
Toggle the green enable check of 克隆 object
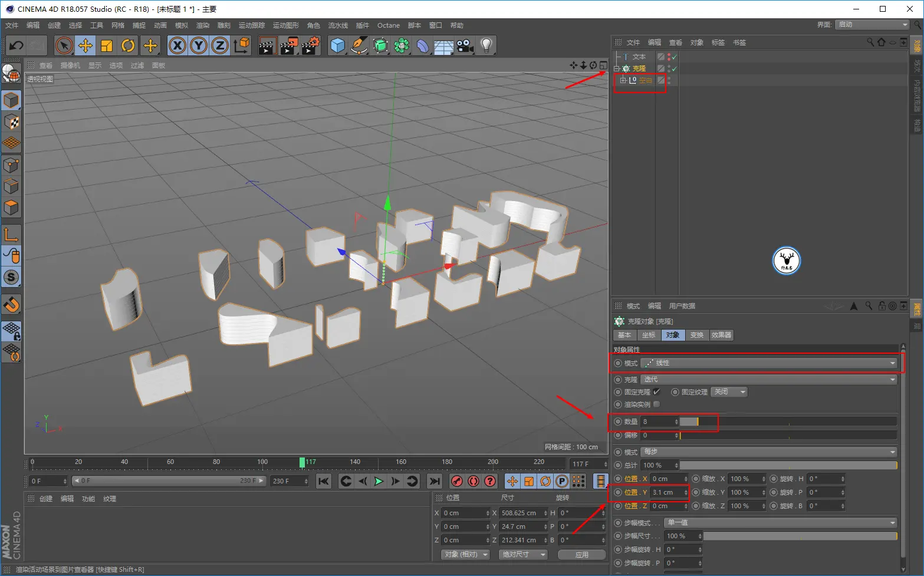click(674, 68)
